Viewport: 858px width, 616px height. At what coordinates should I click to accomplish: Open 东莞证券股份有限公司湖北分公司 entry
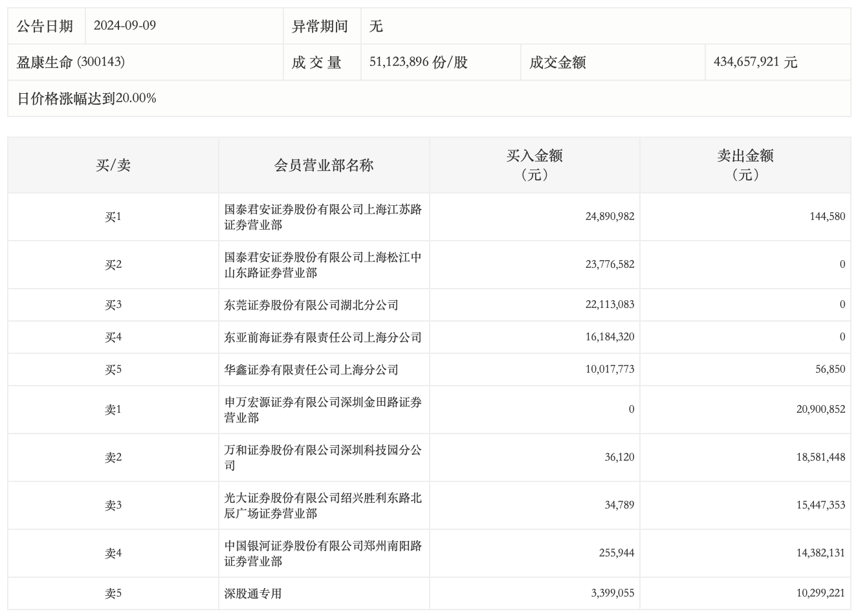[x=311, y=305]
